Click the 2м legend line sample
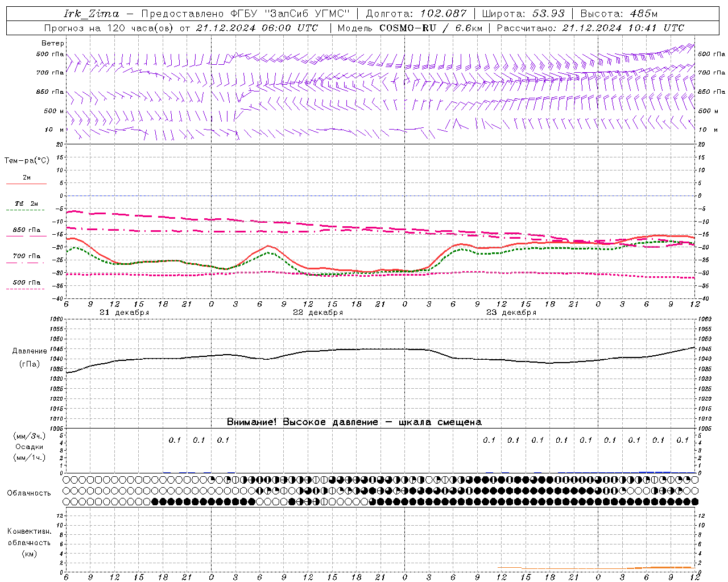This screenshot has height=582, width=728. click(x=26, y=184)
